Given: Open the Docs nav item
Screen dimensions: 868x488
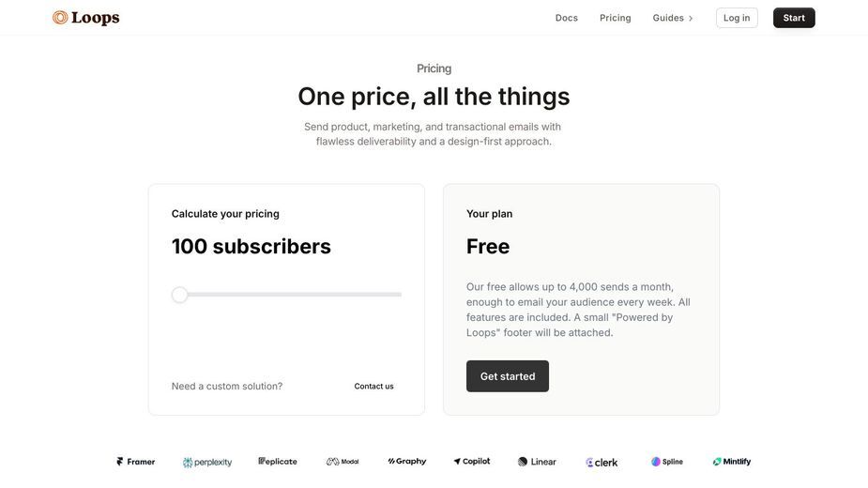Looking at the screenshot, I should coord(566,18).
